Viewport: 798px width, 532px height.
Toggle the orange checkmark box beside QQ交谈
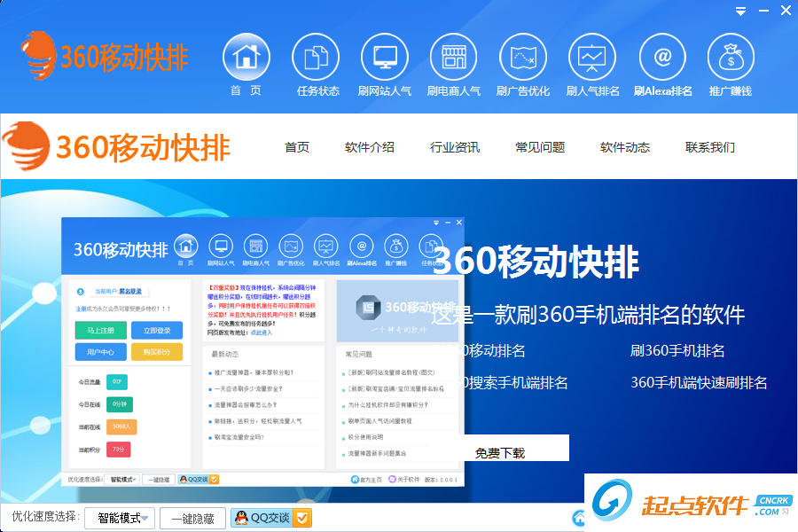click(301, 518)
